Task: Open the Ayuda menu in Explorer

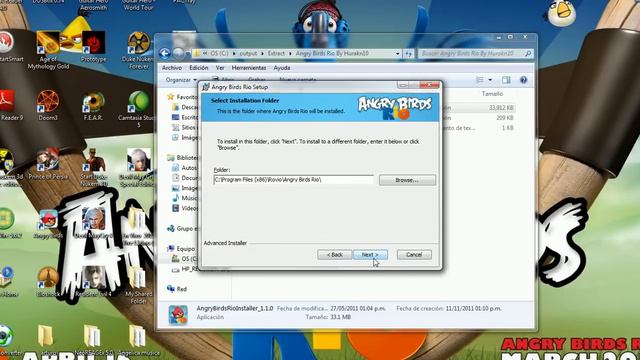Action: (282, 68)
